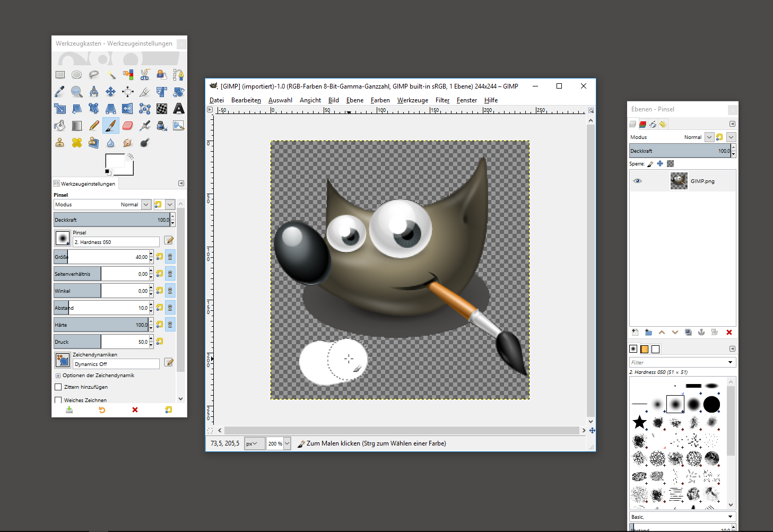Select the Select by Color tool

click(x=128, y=75)
